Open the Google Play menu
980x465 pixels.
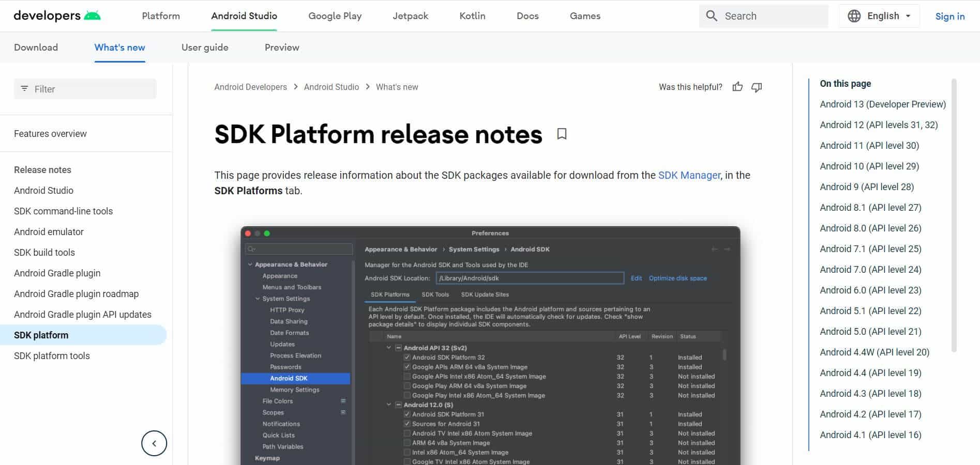coord(335,16)
